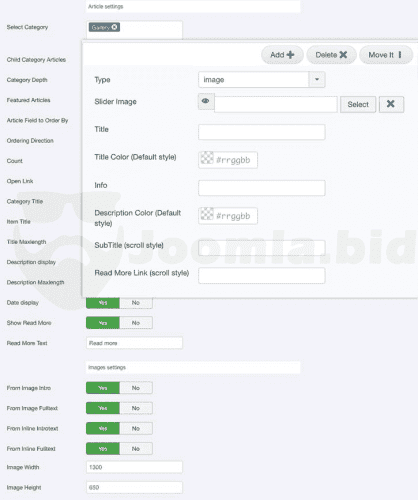The width and height of the screenshot is (418, 500).
Task: Click the Image Width field
Action: tap(134, 467)
